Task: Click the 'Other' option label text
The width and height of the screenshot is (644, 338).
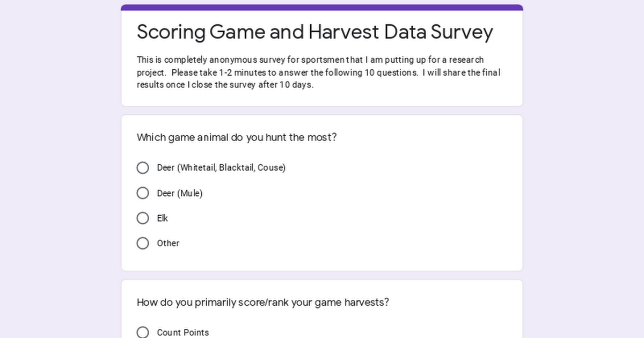Action: 168,244
